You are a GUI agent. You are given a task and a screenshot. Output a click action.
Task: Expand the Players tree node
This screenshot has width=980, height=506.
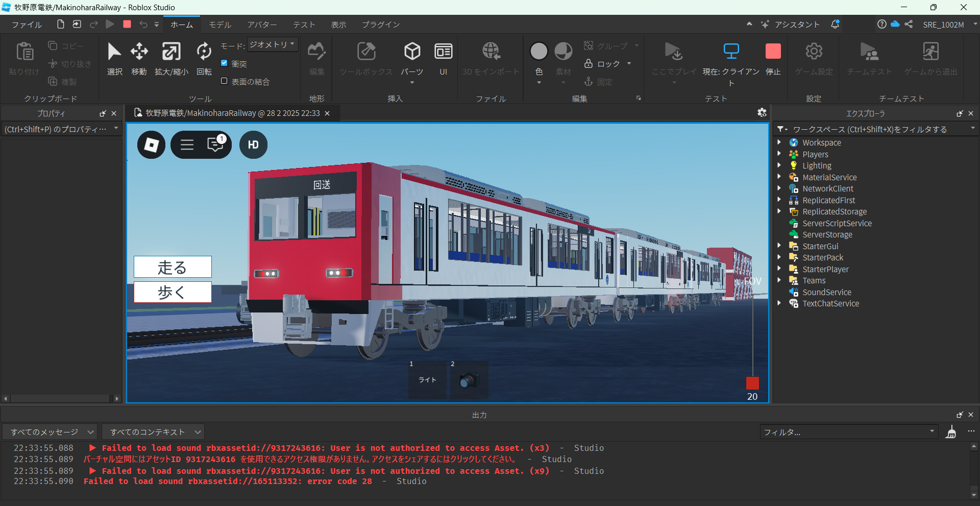pos(779,154)
